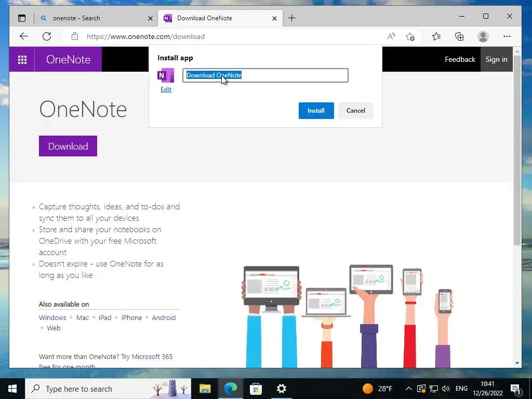Viewport: 532px width, 399px height.
Task: Open the iPad platform link
Action: point(105,317)
